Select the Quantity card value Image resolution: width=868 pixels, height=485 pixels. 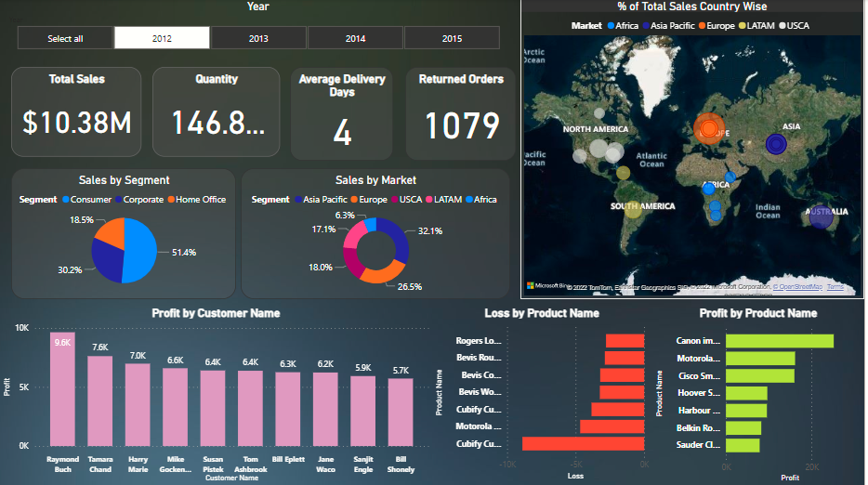tap(217, 123)
